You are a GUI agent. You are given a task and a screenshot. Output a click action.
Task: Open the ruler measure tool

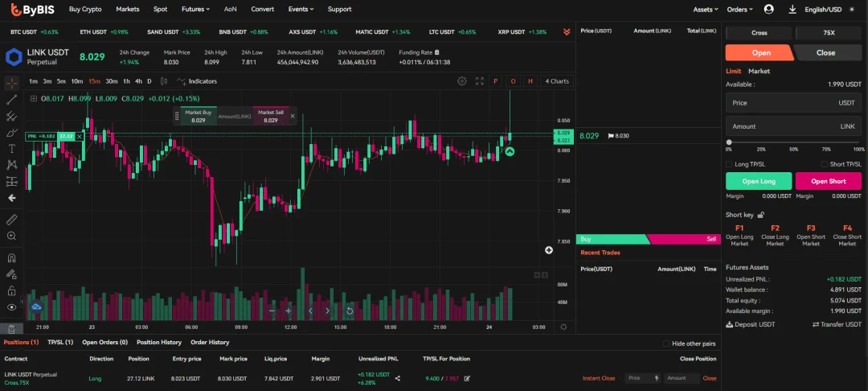(11, 220)
